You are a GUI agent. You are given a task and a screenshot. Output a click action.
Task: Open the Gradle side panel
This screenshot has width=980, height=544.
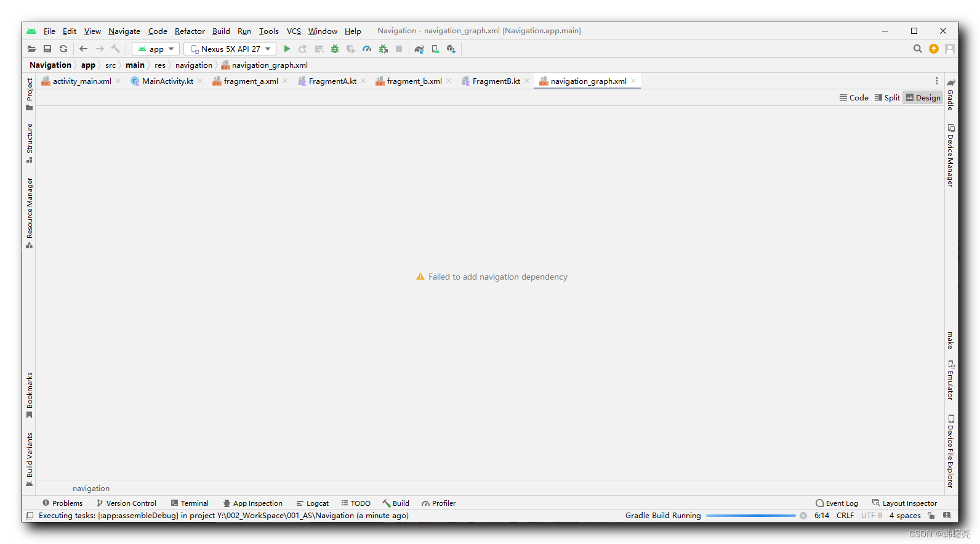click(x=951, y=95)
